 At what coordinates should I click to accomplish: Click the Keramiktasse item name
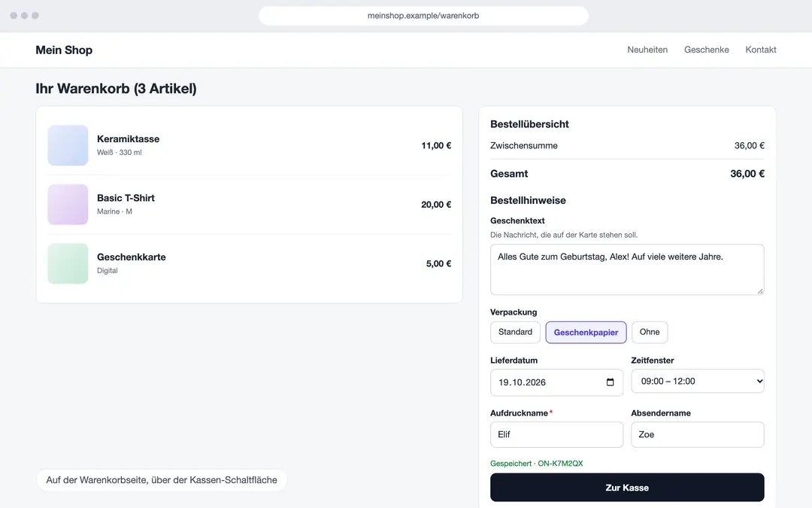(x=128, y=139)
